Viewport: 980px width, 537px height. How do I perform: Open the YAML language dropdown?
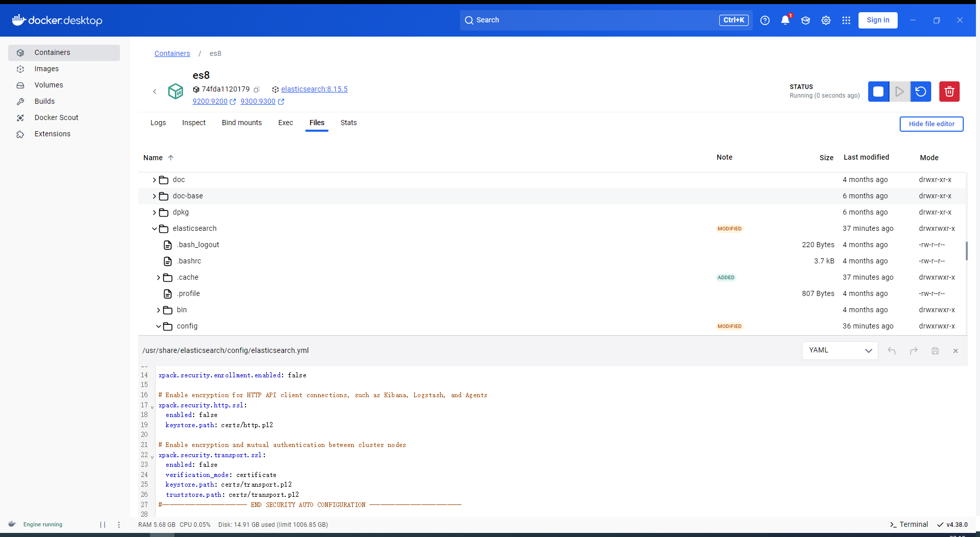tap(840, 350)
